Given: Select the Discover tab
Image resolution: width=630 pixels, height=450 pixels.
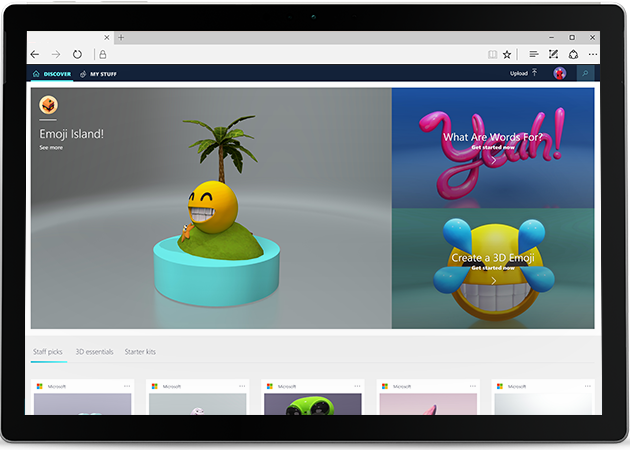Looking at the screenshot, I should [52, 74].
